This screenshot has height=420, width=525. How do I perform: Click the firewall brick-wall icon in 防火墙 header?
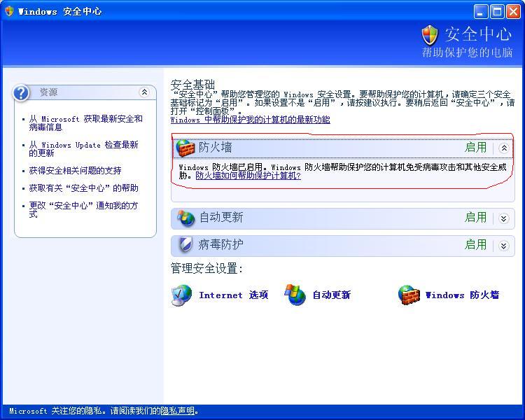(x=185, y=148)
